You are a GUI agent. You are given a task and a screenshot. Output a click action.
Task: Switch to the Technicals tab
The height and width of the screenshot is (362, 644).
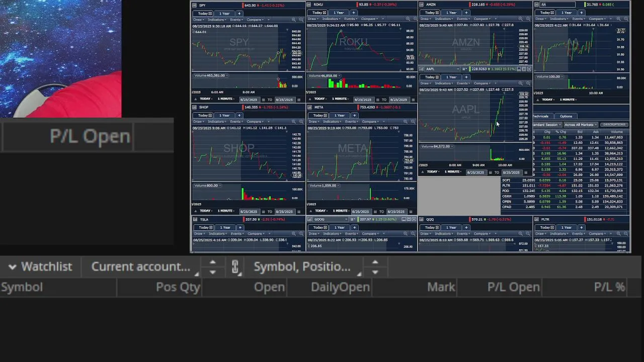click(x=540, y=116)
